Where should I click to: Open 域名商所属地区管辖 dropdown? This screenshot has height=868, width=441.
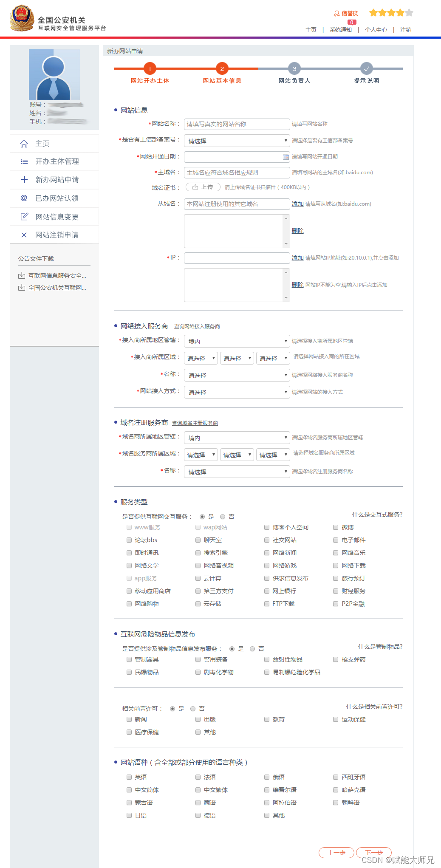(237, 438)
